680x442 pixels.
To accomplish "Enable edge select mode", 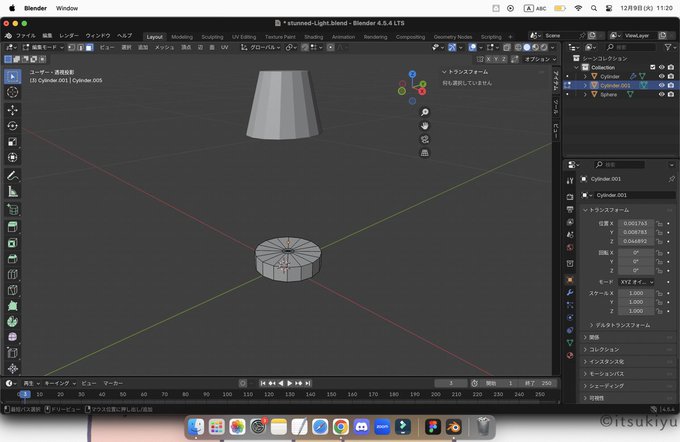I will tap(81, 47).
